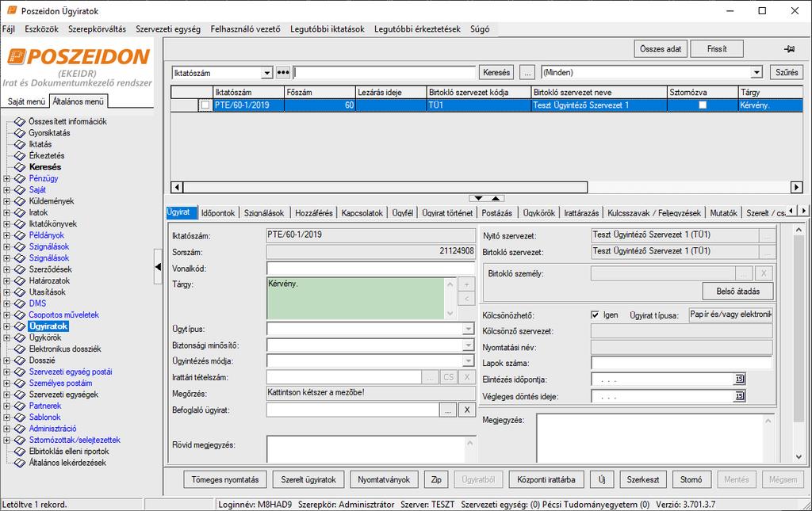Collapse the left menu panel with the arrow
The height and width of the screenshot is (511, 812).
tap(158, 267)
